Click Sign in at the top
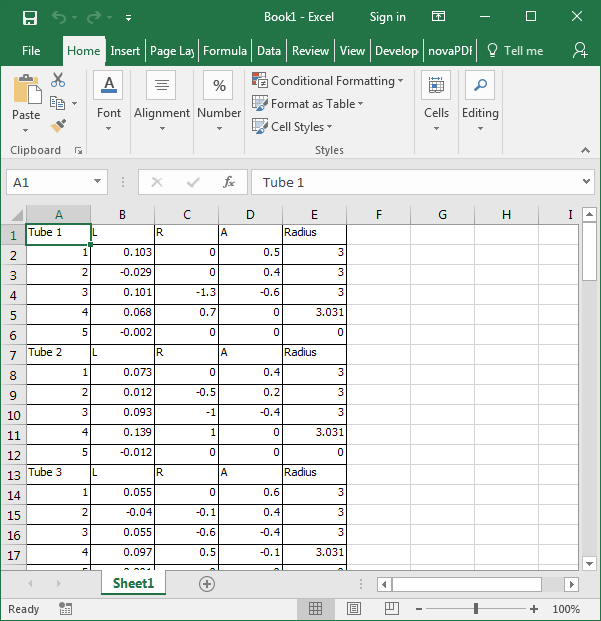The height and width of the screenshot is (621, 601). coord(387,17)
